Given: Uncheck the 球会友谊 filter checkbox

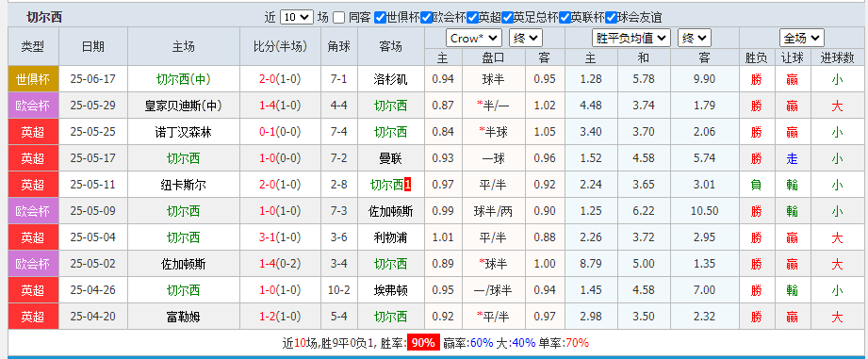Looking at the screenshot, I should 611,17.
